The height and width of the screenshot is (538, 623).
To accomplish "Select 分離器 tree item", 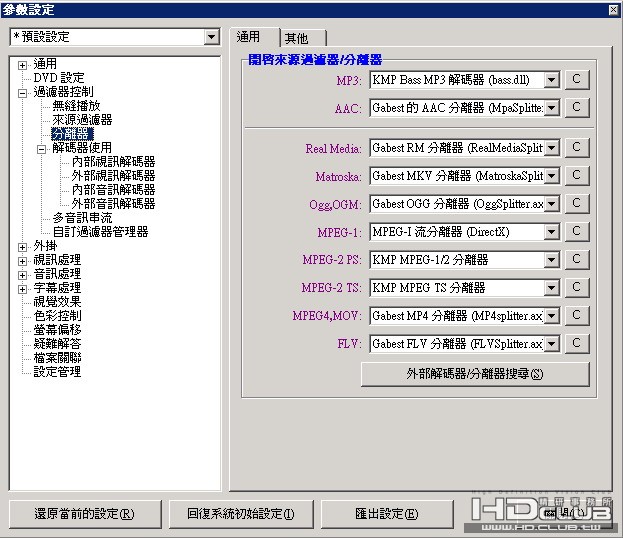I will (72, 134).
